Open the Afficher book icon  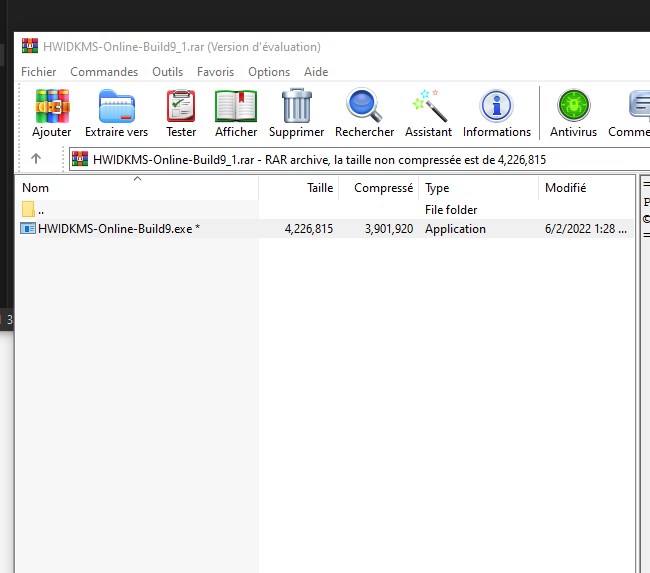pyautogui.click(x=236, y=106)
